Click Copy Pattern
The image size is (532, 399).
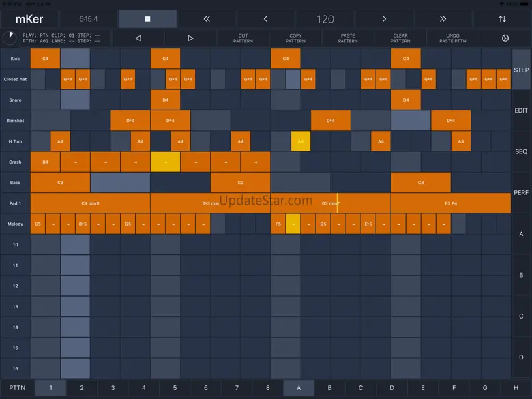click(x=295, y=38)
